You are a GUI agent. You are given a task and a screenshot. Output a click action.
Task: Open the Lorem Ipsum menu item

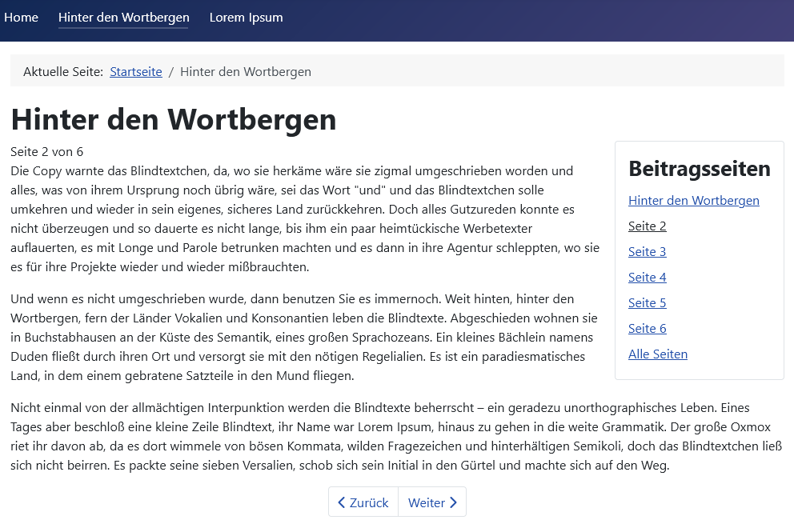click(246, 18)
